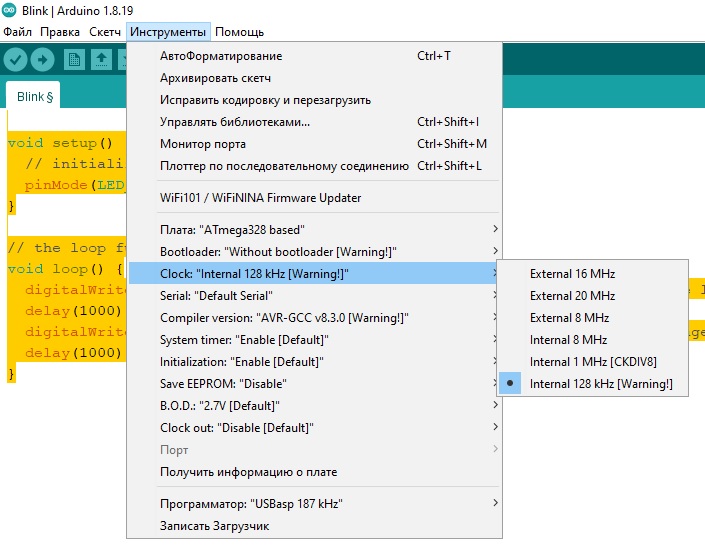Choose Internal 1 MHz CKDIV8 clock
The image size is (705, 548).
[x=593, y=361]
